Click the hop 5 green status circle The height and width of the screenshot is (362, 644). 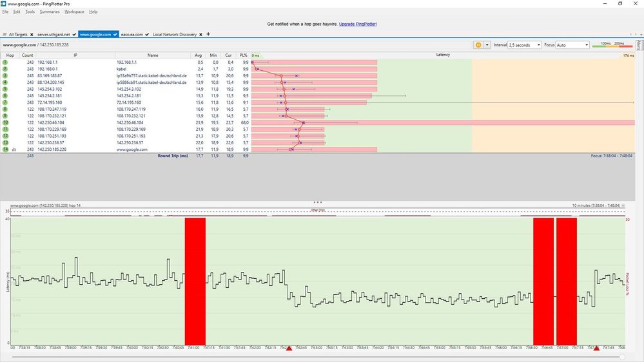coord(5,89)
